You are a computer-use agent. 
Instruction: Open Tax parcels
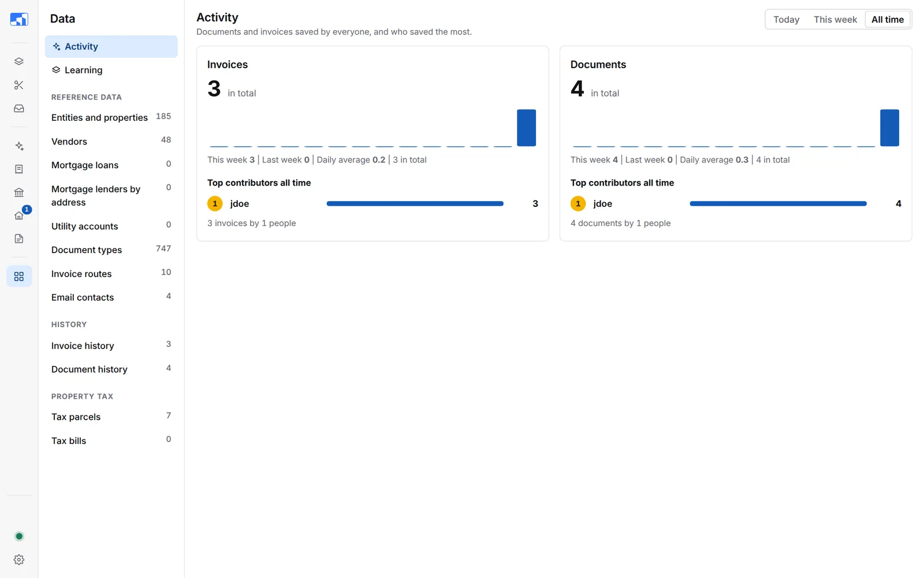(x=111, y=416)
